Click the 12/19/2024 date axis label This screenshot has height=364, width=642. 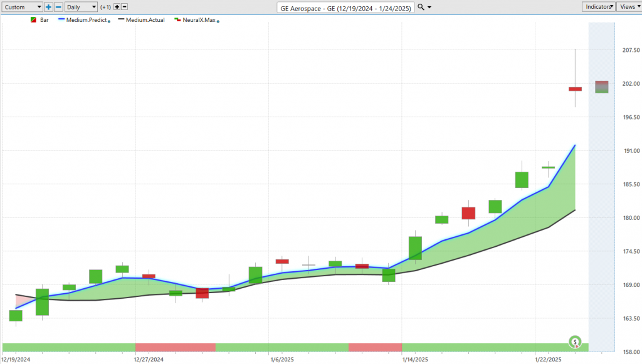click(x=16, y=360)
